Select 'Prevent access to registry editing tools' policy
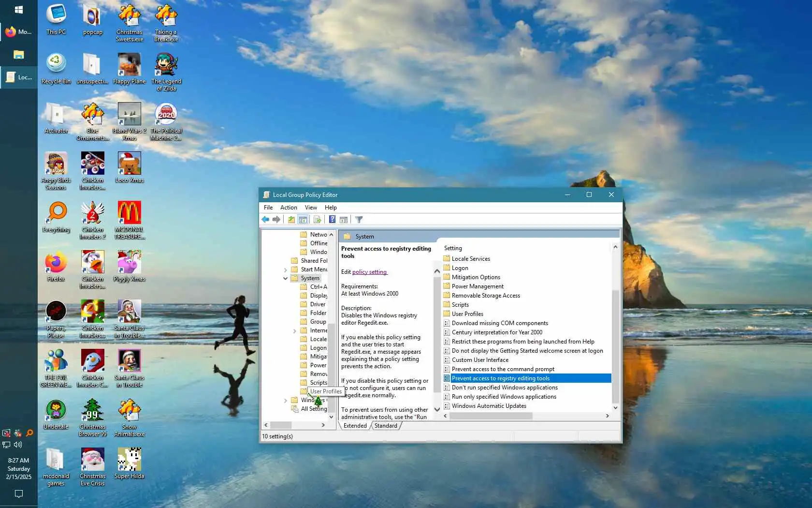The width and height of the screenshot is (812, 508). (x=527, y=378)
